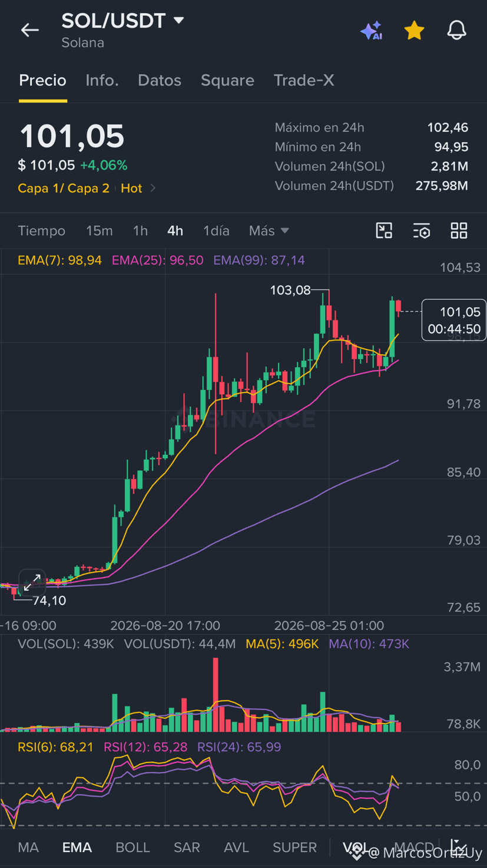Tap the 103,08 high marker
This screenshot has width=487, height=868.
(290, 290)
